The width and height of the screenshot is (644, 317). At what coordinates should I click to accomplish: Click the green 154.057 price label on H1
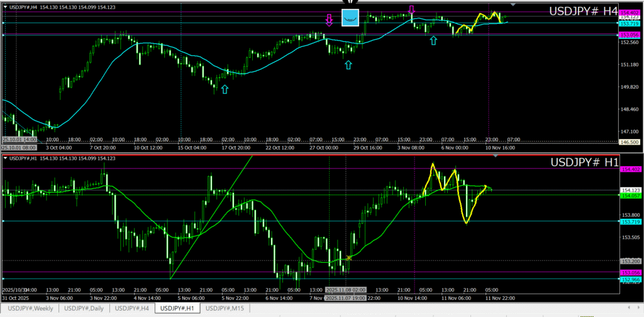click(x=631, y=196)
